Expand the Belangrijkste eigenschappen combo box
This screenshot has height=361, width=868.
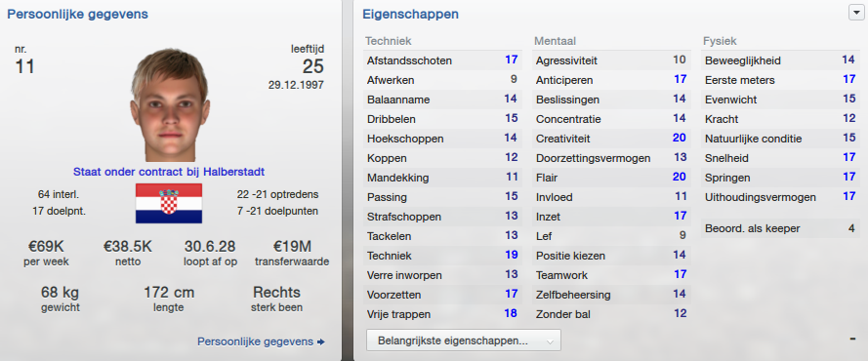tap(464, 341)
